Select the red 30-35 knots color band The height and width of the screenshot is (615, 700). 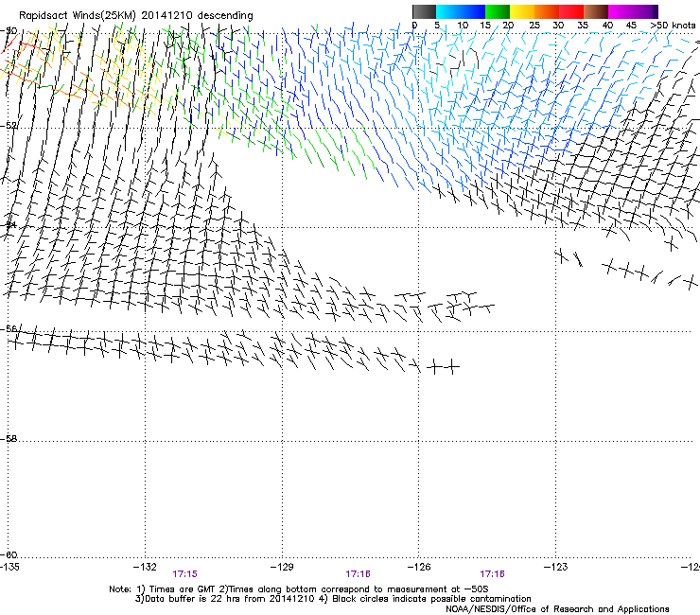[571, 11]
